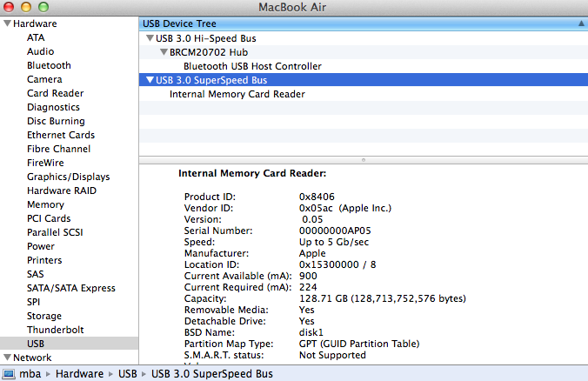588x381 pixels.
Task: Show Power information
Action: [41, 246]
